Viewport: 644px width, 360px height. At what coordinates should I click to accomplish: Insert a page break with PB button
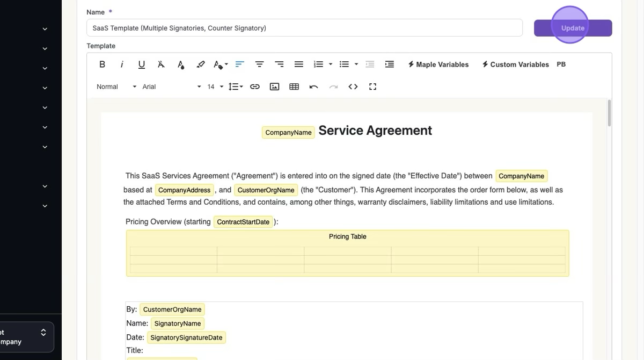(x=561, y=64)
